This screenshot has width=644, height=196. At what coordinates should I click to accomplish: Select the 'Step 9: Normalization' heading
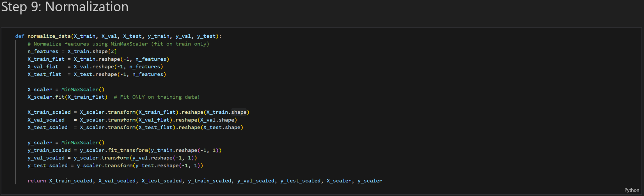[65, 7]
